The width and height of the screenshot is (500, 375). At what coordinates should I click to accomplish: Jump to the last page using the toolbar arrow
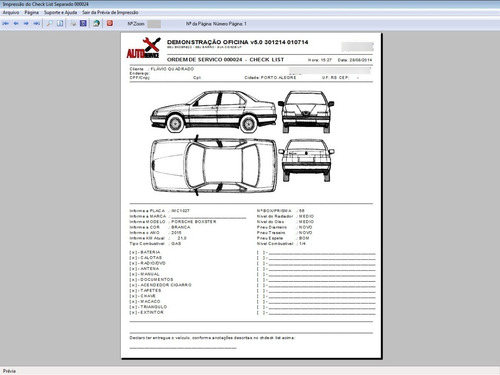point(37,23)
